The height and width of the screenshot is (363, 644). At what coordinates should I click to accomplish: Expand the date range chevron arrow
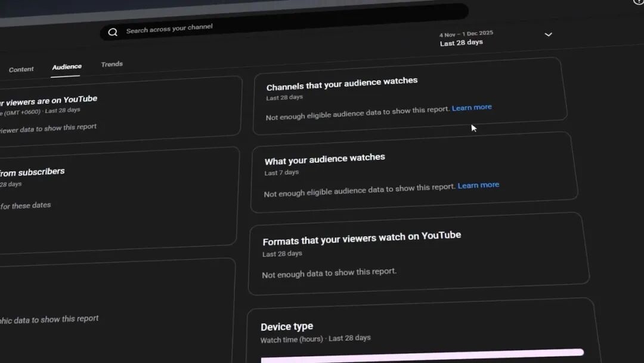(x=548, y=35)
